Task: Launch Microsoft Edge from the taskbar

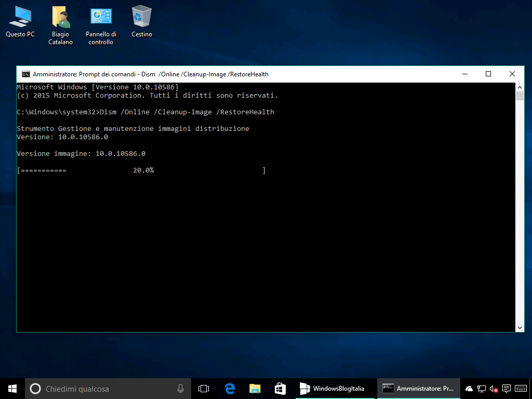Action: coord(229,389)
